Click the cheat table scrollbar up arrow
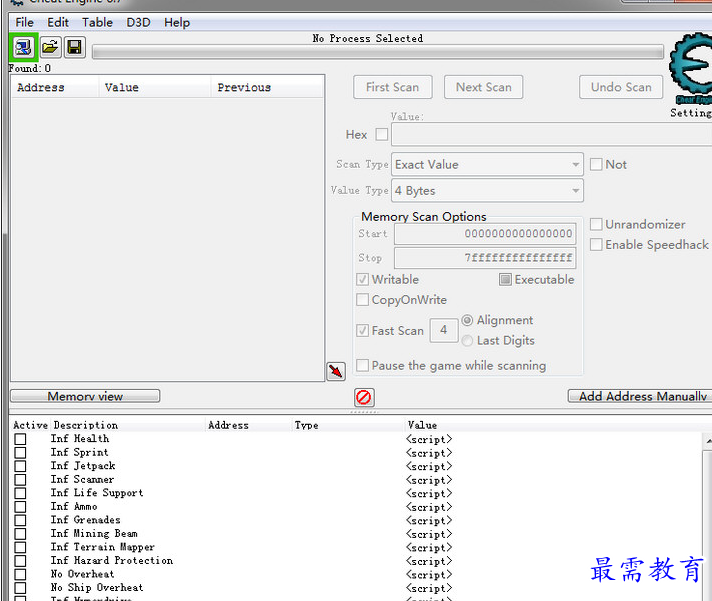 click(707, 441)
